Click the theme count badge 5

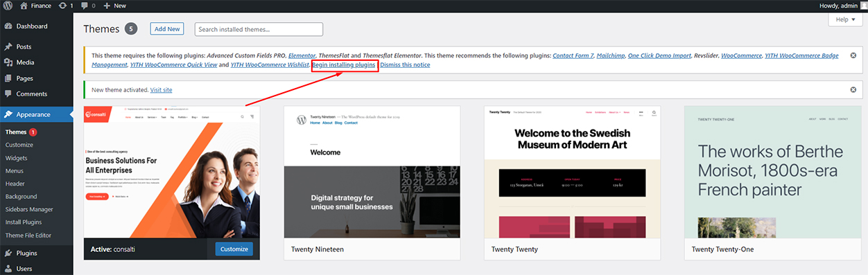pyautogui.click(x=131, y=28)
